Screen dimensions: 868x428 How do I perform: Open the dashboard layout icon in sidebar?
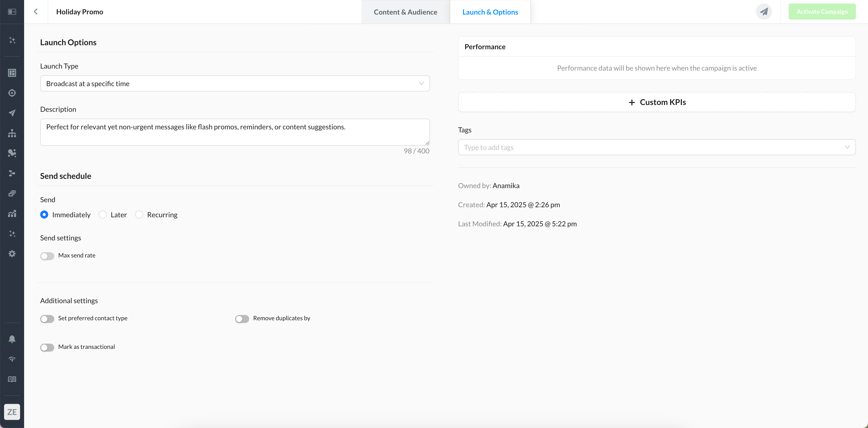click(x=12, y=73)
